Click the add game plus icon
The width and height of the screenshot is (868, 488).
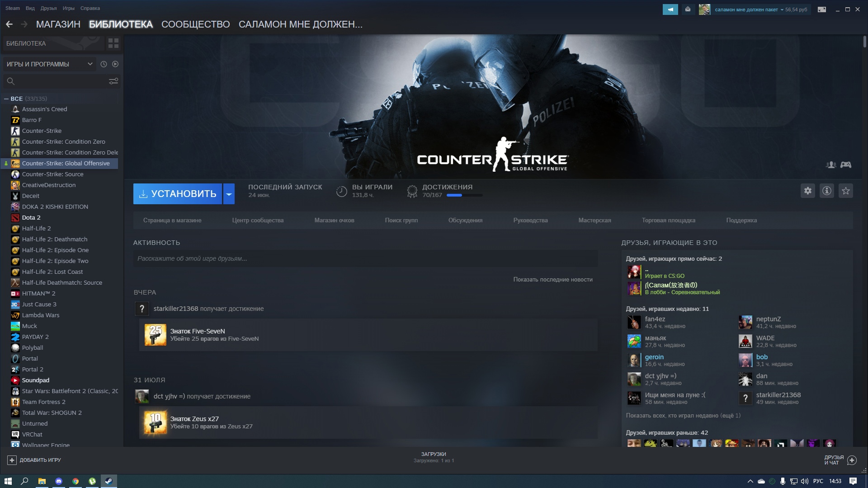pos(12,460)
